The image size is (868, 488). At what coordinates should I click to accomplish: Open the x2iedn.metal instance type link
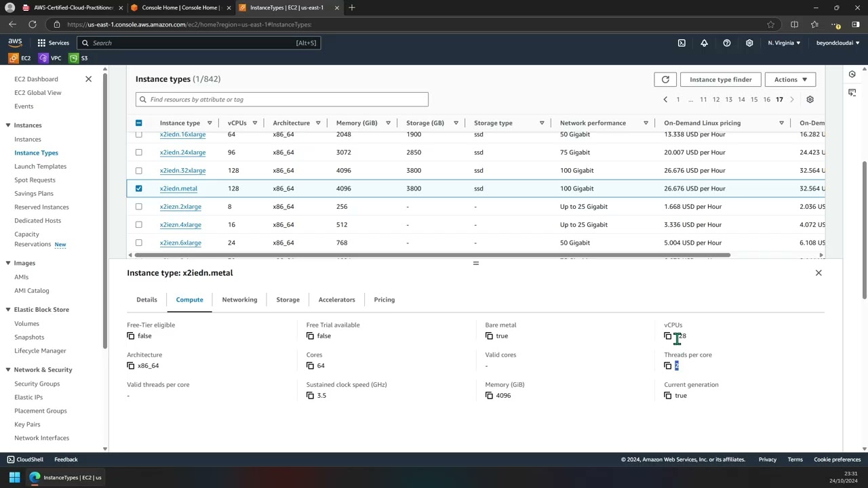178,188
